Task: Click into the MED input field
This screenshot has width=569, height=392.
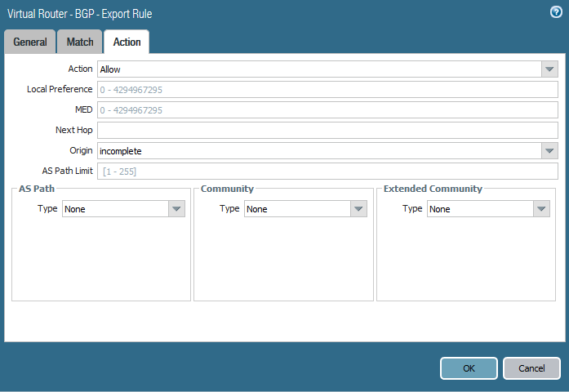Action: [x=327, y=110]
